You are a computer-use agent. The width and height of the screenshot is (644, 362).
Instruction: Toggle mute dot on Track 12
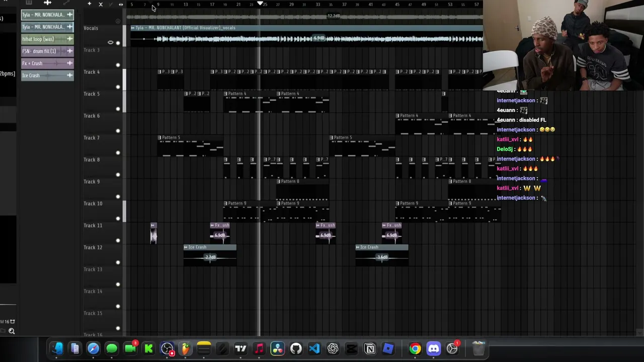click(x=118, y=262)
